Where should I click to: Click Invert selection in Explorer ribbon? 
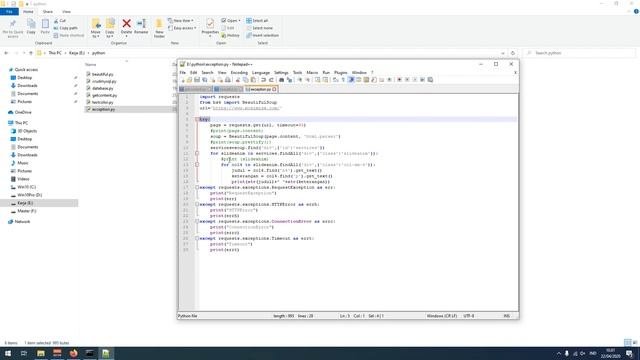[262, 36]
